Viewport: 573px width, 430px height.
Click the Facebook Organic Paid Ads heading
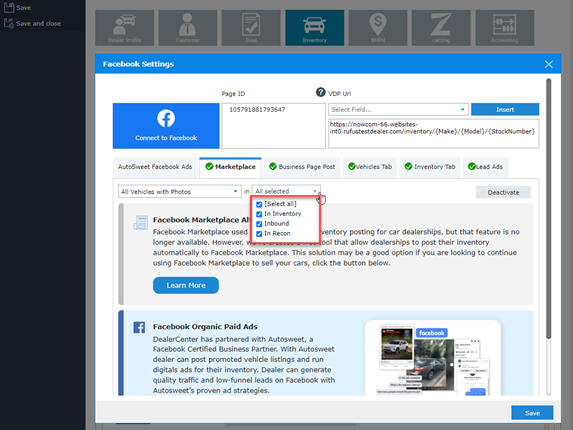point(205,327)
